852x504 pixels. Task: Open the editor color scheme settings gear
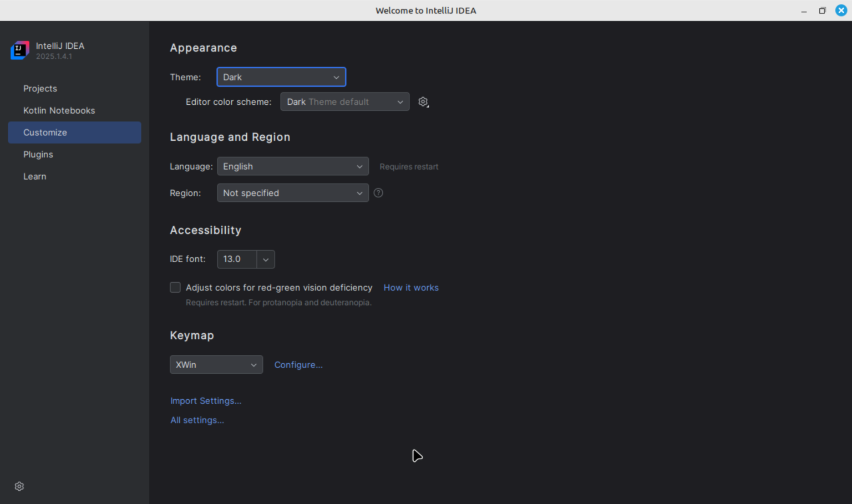[x=423, y=101]
